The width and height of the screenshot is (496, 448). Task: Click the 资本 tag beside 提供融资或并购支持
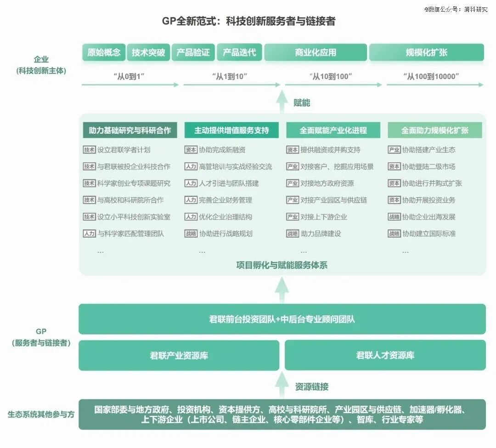[x=293, y=150]
